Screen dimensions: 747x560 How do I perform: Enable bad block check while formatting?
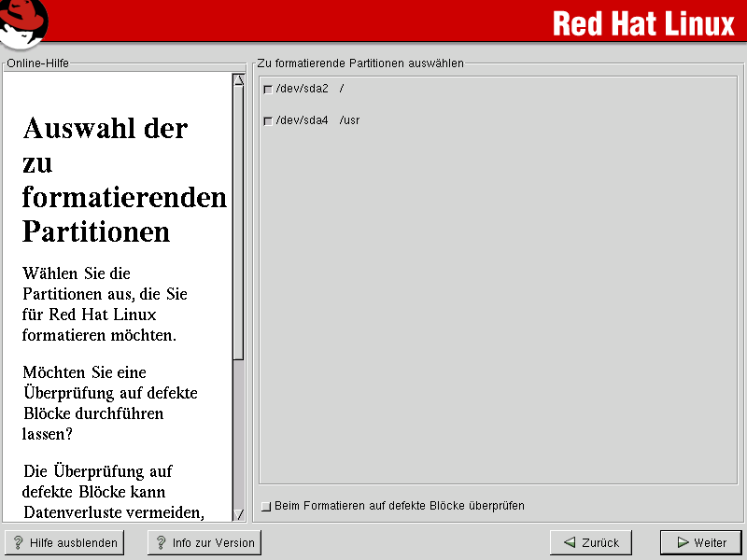[x=267, y=507]
